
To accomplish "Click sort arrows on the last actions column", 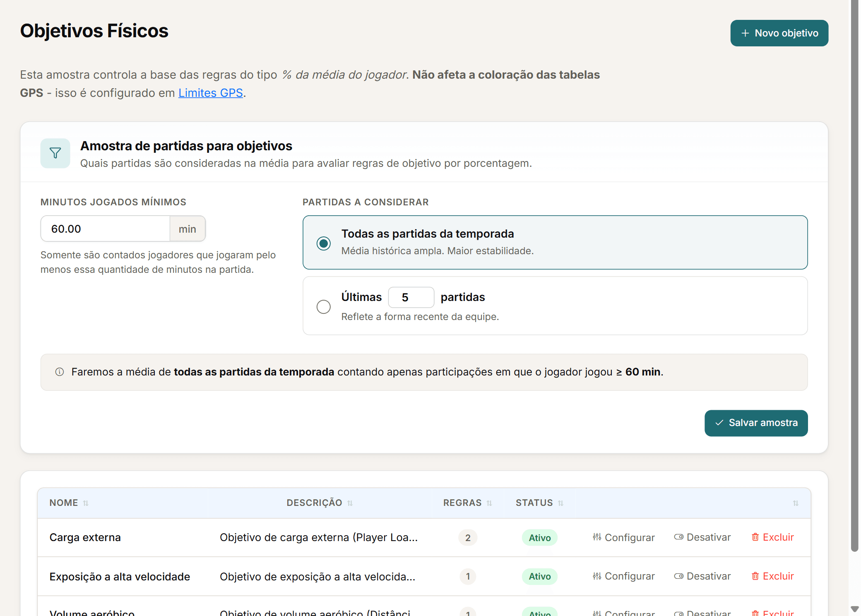I will (x=796, y=503).
